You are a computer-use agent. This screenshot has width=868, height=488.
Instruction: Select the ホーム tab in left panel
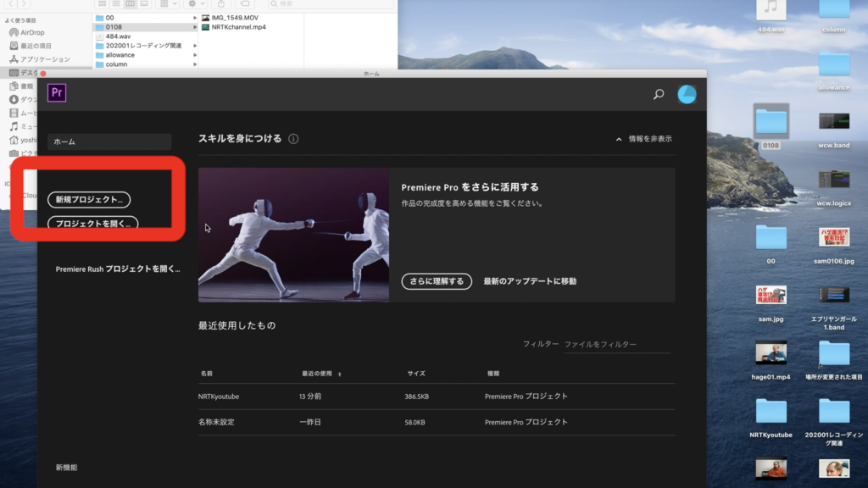109,141
